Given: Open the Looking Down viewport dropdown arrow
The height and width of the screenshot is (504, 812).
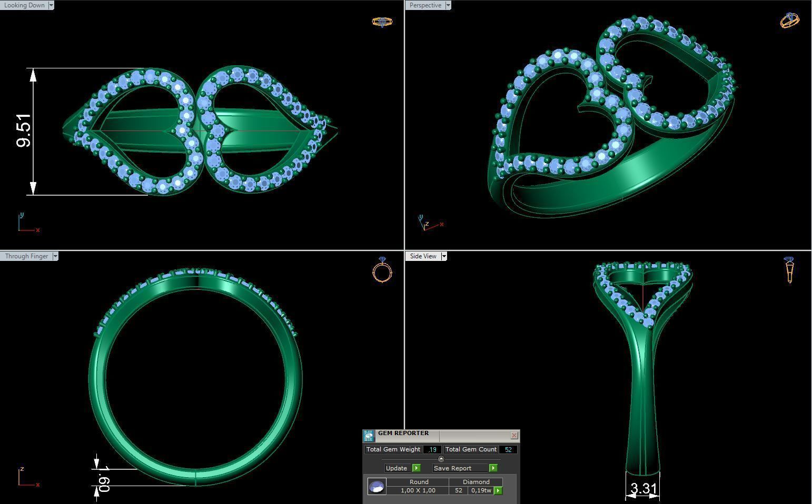Looking at the screenshot, I should pos(51,5).
